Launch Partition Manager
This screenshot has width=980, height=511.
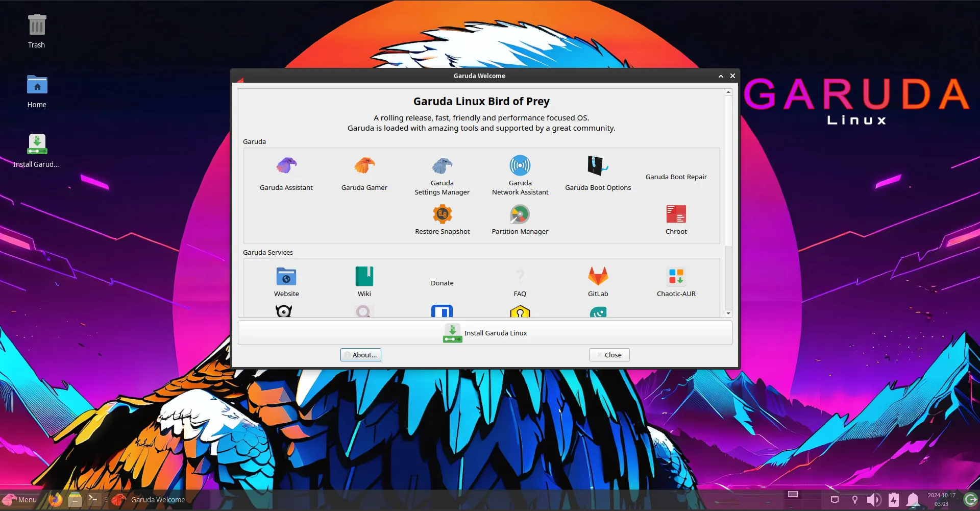pos(520,220)
